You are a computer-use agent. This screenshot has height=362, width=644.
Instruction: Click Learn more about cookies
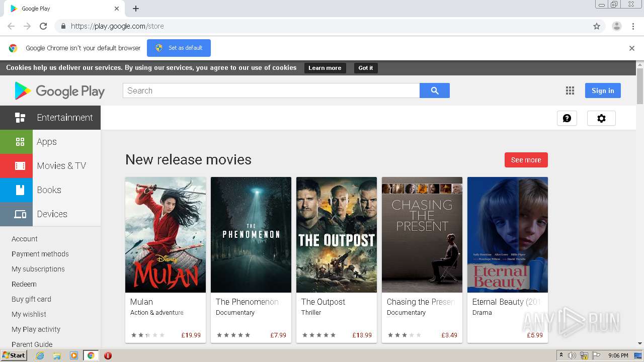tap(325, 68)
